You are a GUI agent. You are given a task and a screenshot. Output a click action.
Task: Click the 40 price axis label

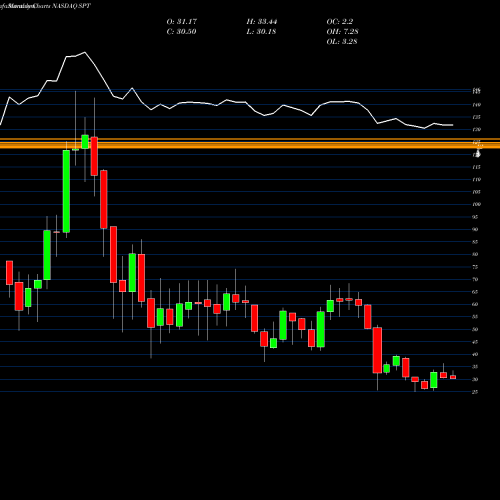475,354
